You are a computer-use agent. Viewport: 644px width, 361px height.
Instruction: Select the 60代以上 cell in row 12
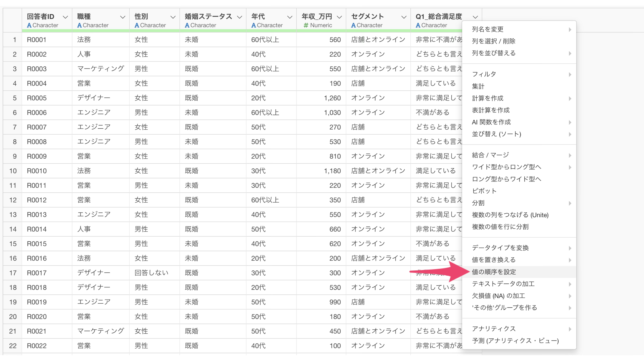pyautogui.click(x=271, y=200)
